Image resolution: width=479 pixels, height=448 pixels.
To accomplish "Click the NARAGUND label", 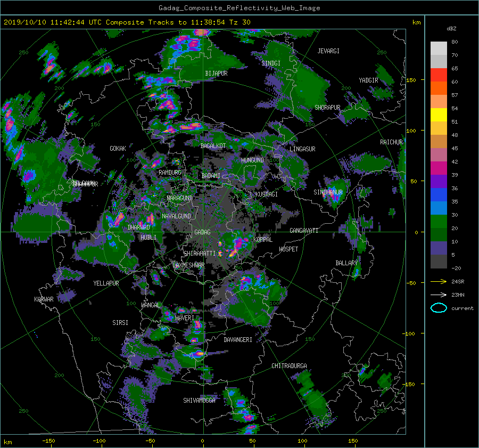I will point(180,198).
